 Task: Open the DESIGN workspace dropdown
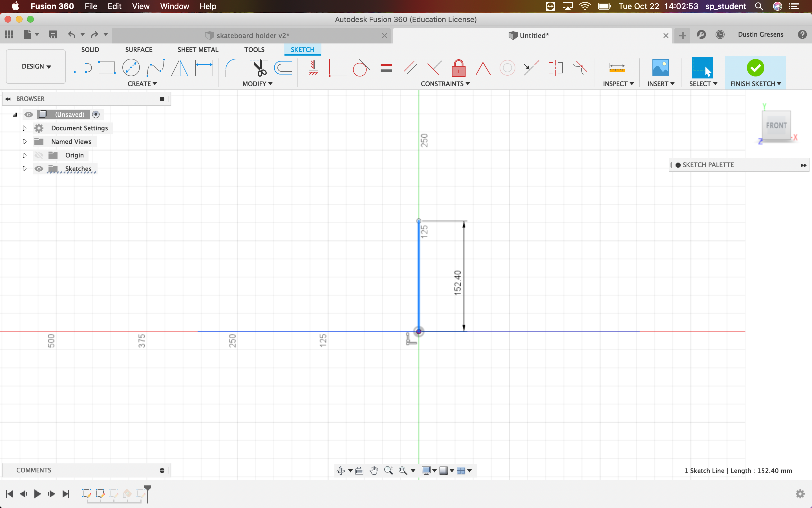36,67
